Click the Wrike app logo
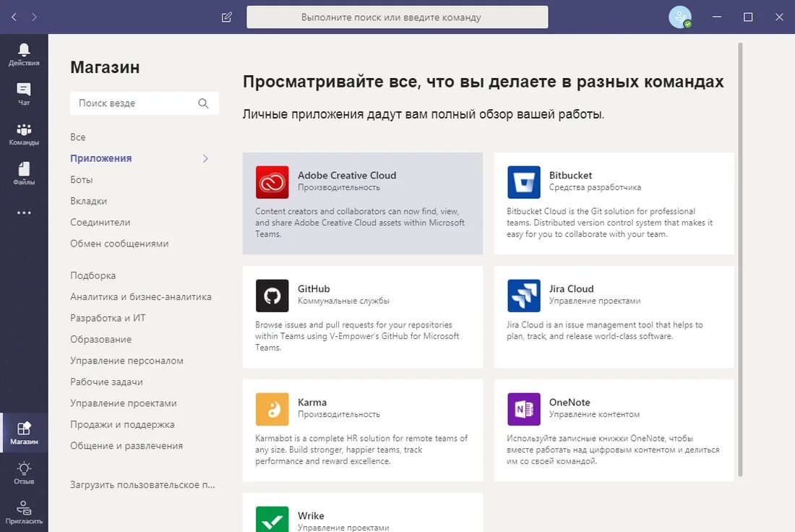The width and height of the screenshot is (795, 532). [x=272, y=519]
